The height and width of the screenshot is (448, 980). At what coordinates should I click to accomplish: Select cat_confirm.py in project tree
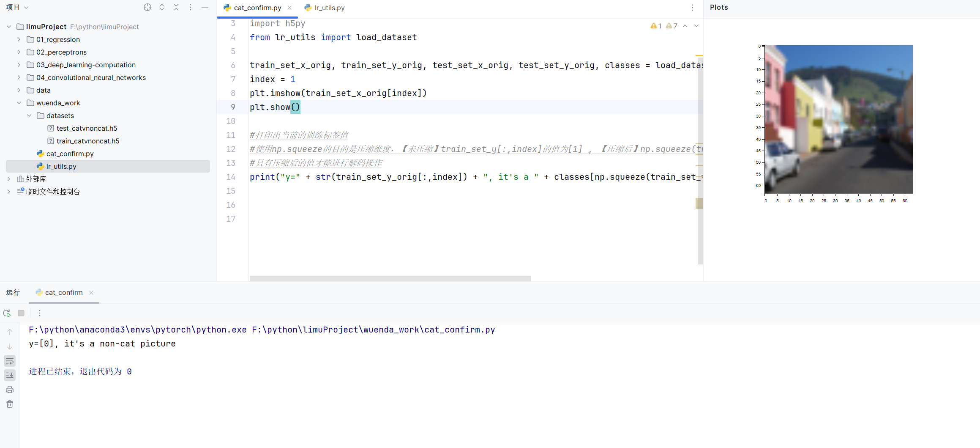(x=70, y=154)
